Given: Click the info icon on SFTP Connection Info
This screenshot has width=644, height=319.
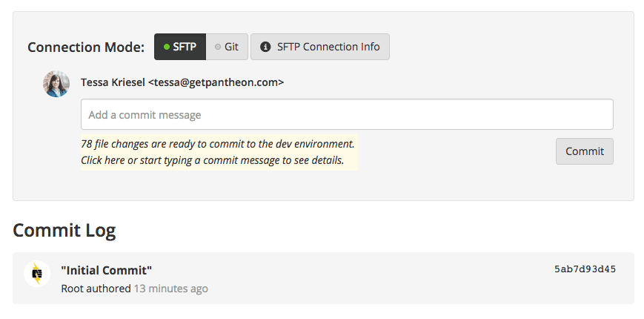Looking at the screenshot, I should [x=266, y=47].
